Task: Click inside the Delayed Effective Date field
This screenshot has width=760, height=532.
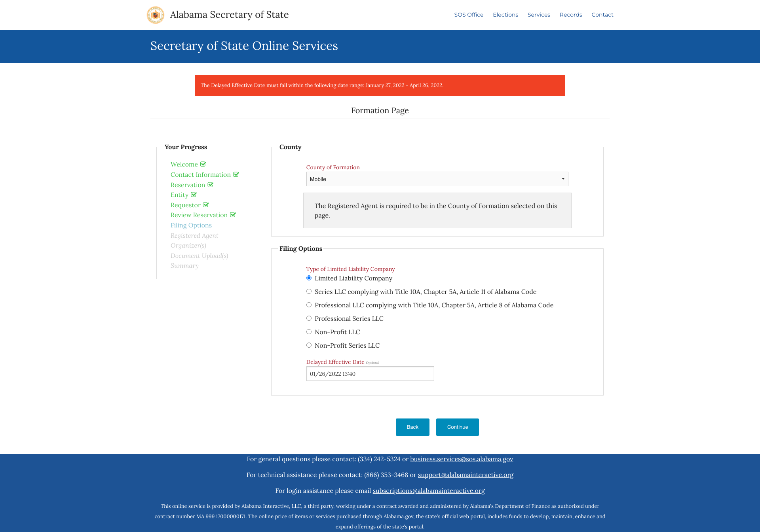Action: point(370,374)
